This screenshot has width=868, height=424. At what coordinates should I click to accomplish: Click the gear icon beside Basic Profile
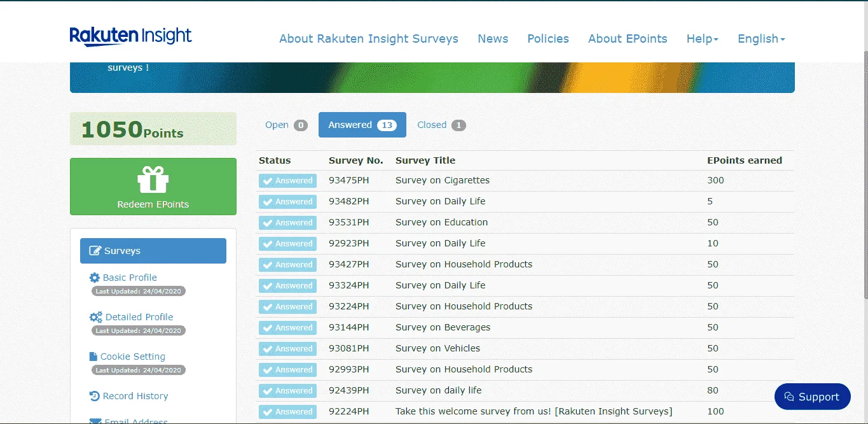coord(95,278)
